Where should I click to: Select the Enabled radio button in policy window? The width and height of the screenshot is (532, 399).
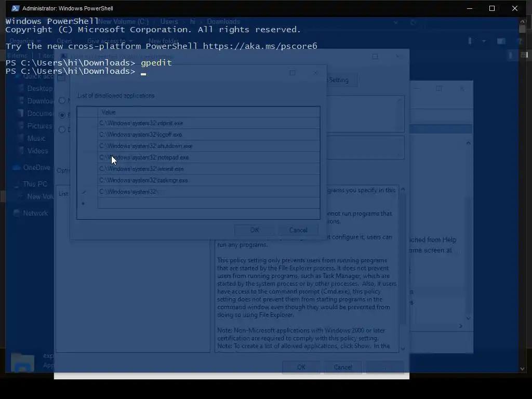62,115
